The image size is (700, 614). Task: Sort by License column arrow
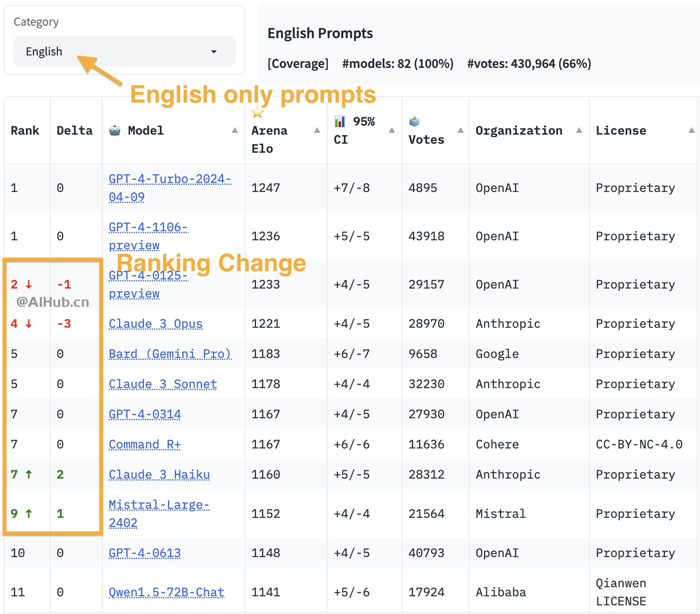pyautogui.click(x=691, y=130)
